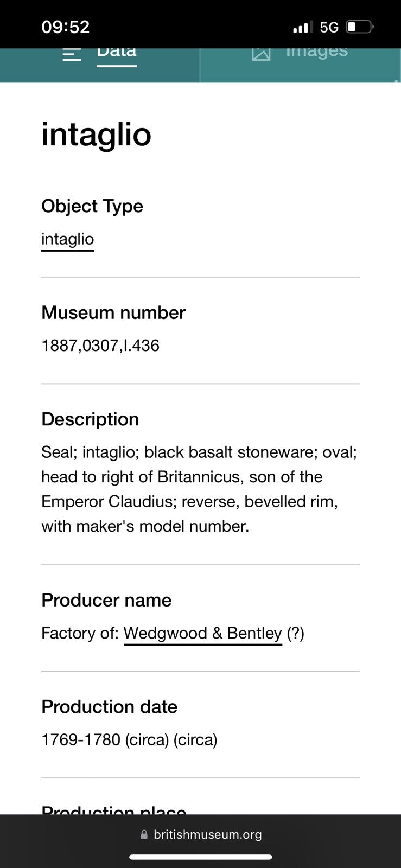The width and height of the screenshot is (401, 868).
Task: Tap the britishmuseum.org address bar
Action: 207,834
